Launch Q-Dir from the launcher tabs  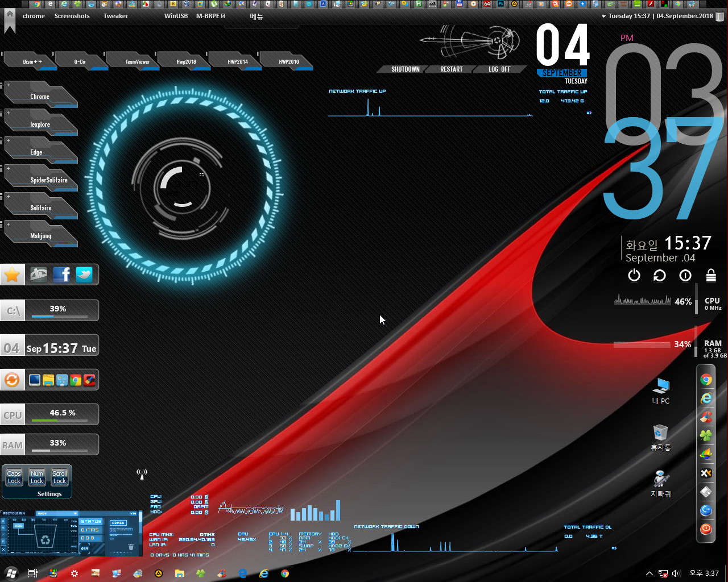[x=80, y=61]
